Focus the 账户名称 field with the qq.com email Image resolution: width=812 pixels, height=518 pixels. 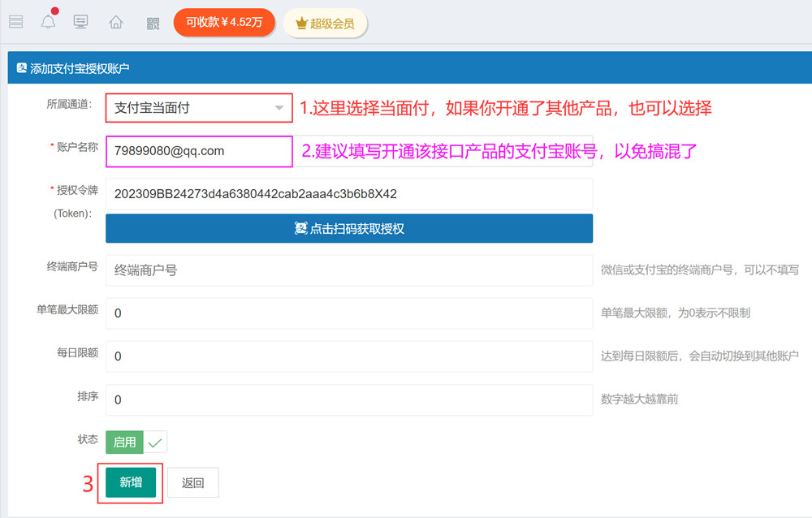[199, 151]
